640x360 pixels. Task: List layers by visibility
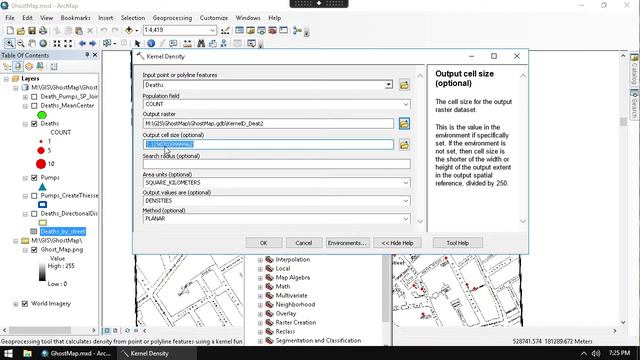[29, 67]
